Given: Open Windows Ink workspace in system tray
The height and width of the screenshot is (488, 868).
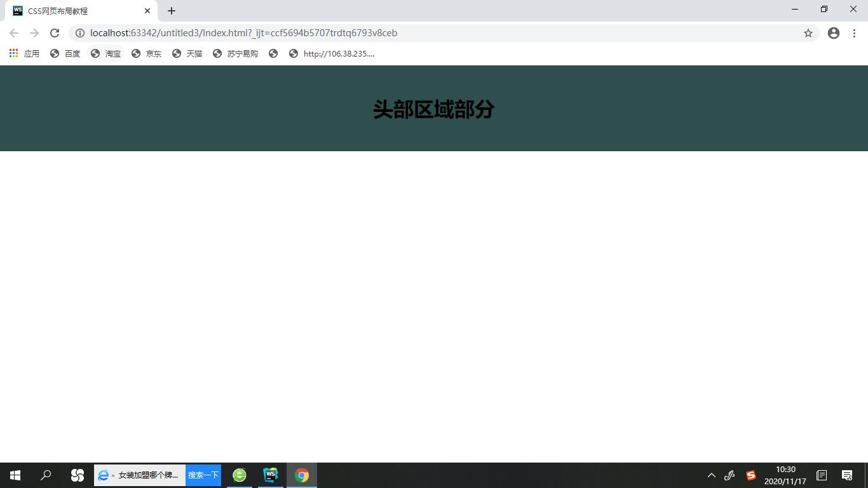Looking at the screenshot, I should pyautogui.click(x=729, y=475).
